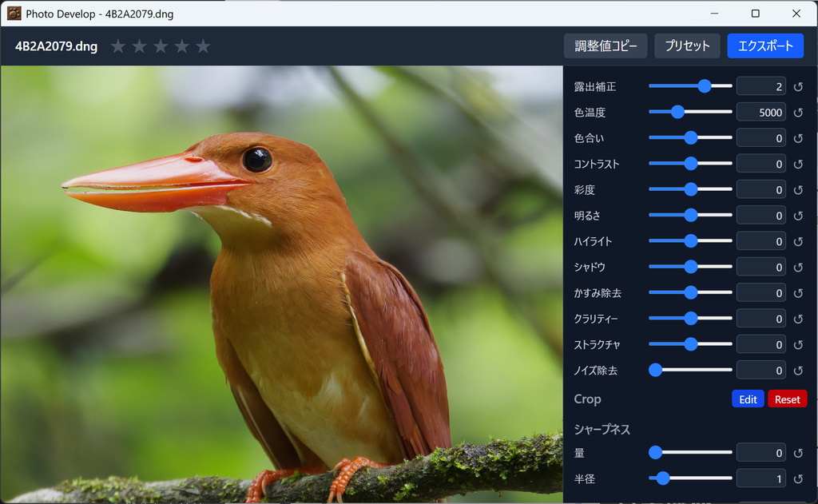Reset the 半径 sharpening radius value
The image size is (818, 504).
point(798,478)
